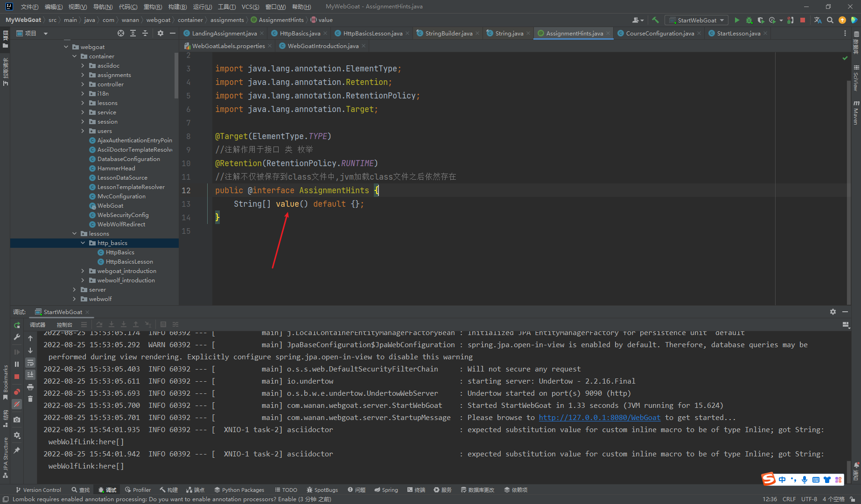This screenshot has height=504, width=861.
Task: View breakpoints with the double red circles icon
Action: (17, 392)
